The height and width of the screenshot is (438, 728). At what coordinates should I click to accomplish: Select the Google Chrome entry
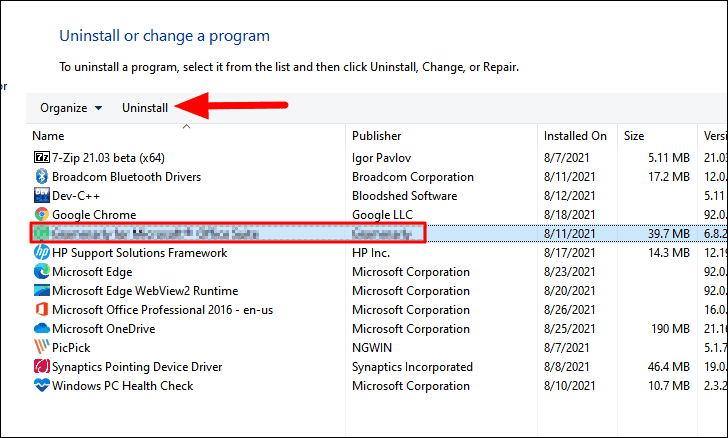tap(94, 215)
